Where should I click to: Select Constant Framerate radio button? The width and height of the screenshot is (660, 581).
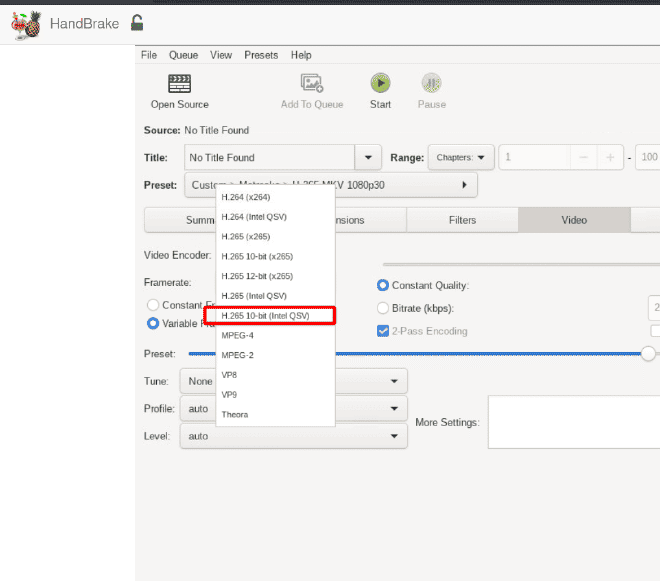[153, 305]
